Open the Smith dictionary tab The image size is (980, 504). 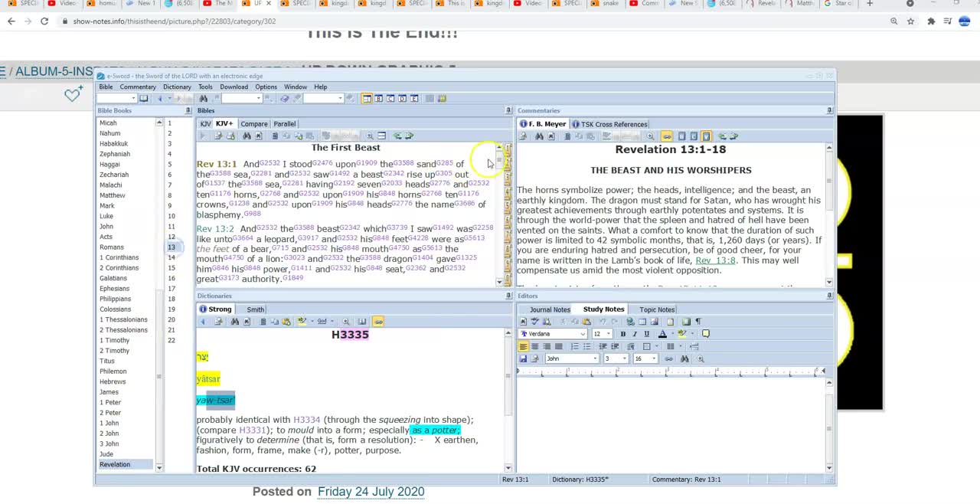coord(255,309)
